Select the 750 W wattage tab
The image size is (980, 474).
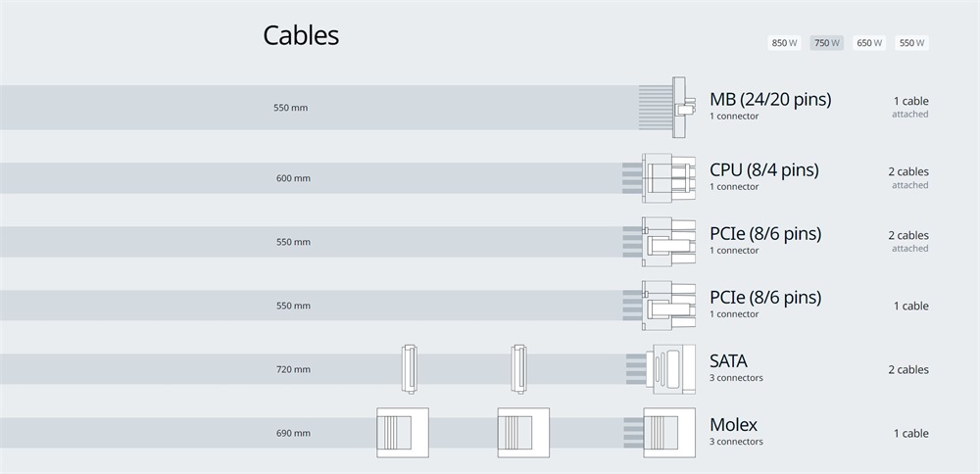point(827,43)
